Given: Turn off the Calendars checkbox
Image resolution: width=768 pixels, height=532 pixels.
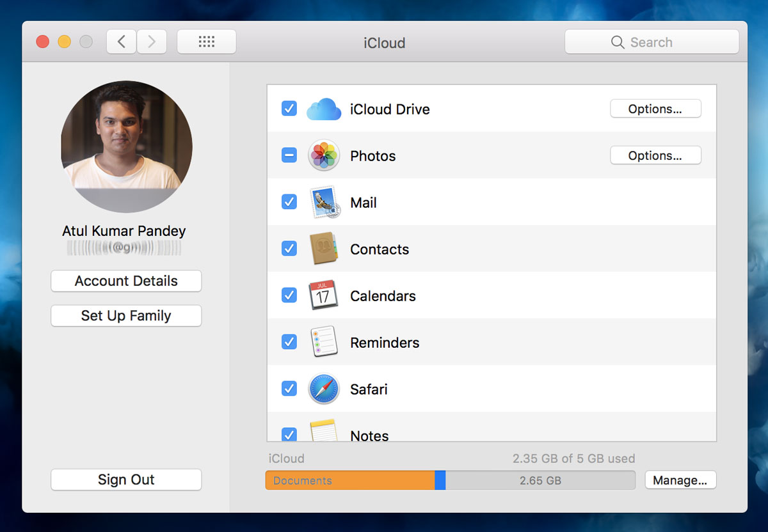Looking at the screenshot, I should tap(289, 295).
